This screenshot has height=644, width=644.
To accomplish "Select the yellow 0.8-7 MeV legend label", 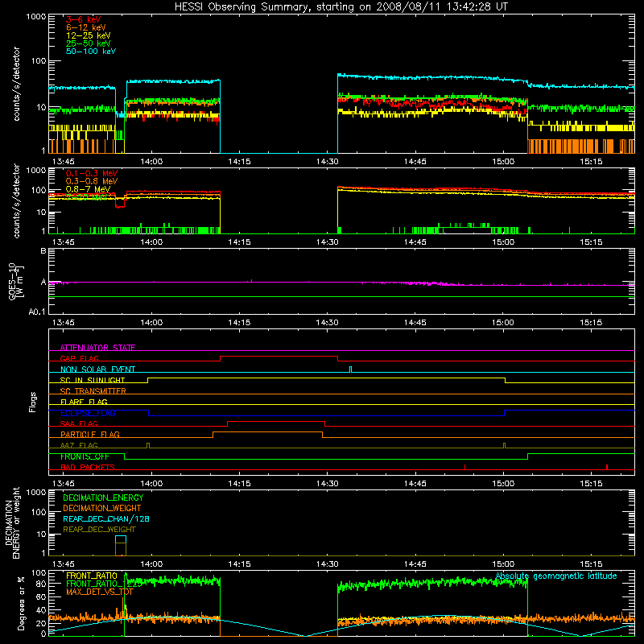I will pos(88,189).
